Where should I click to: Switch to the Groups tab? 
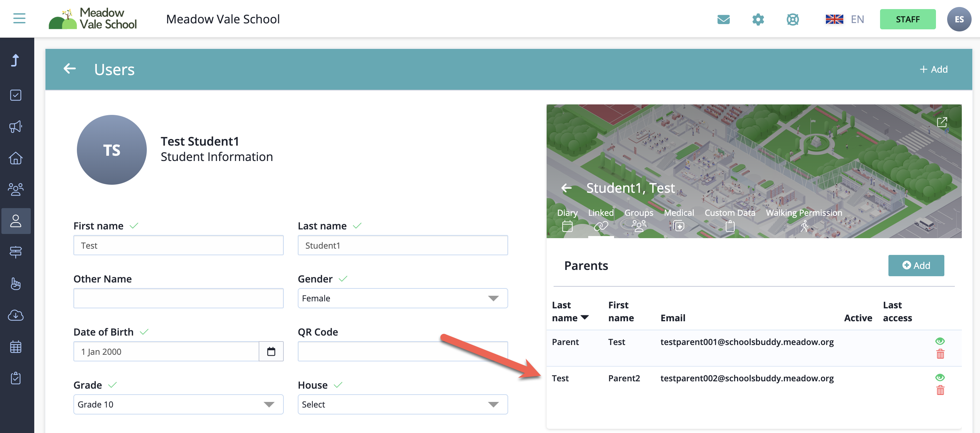639,219
